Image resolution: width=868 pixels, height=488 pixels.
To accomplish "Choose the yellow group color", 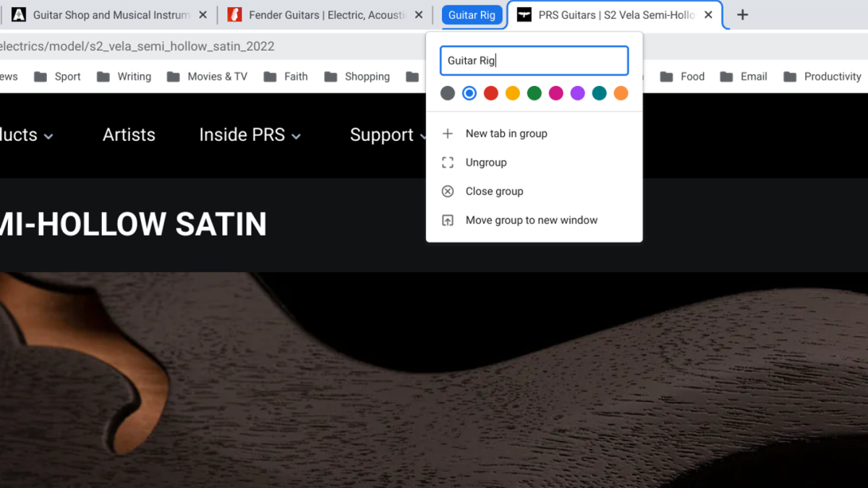I will (x=513, y=93).
